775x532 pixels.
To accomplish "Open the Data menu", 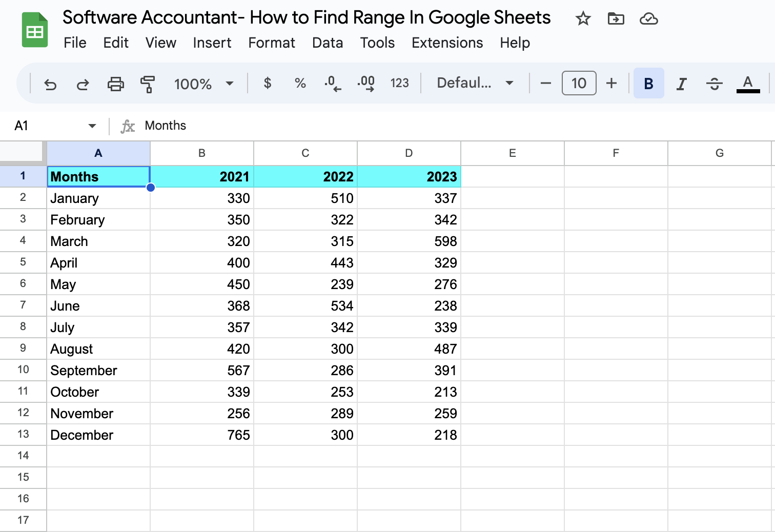I will (x=328, y=43).
